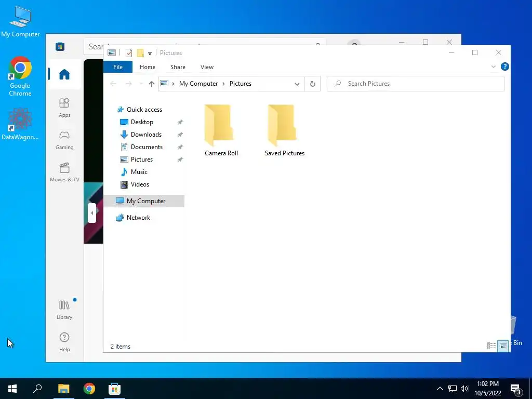Open Help in Microsoft Store
The width and height of the screenshot is (532, 399).
click(64, 342)
